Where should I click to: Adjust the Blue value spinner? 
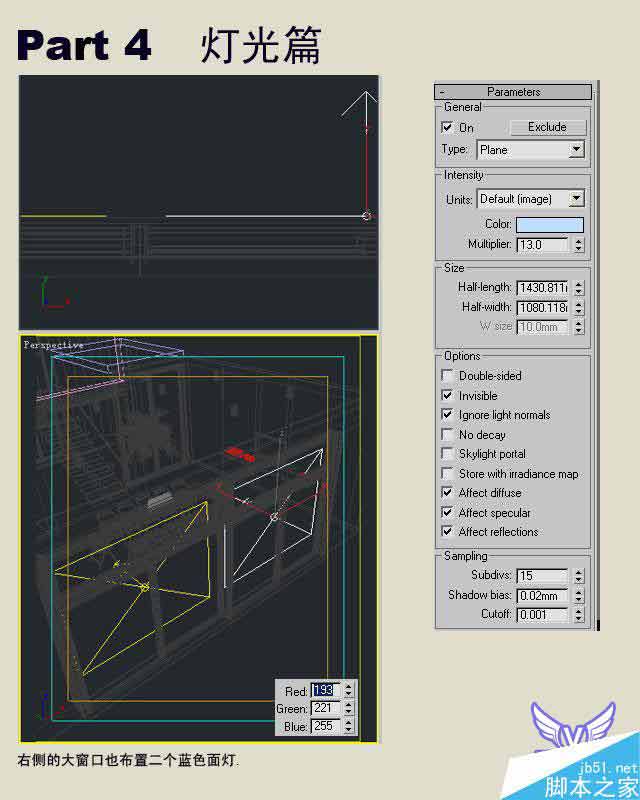(349, 726)
